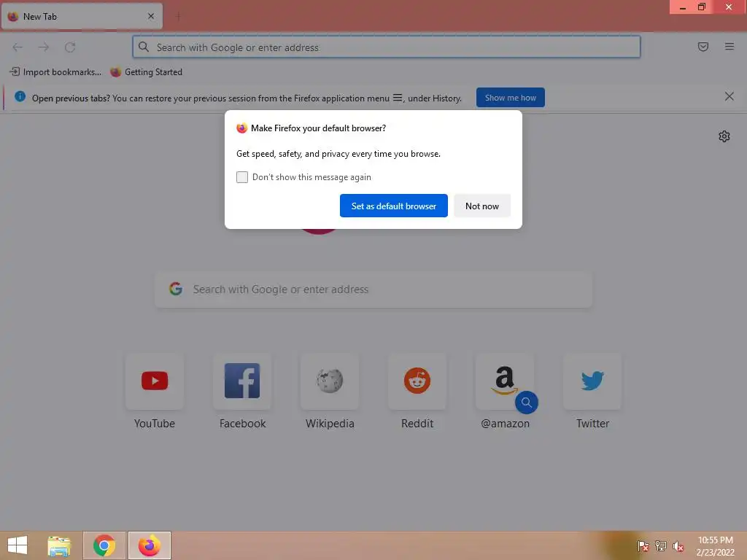Open the YouTube shortcut tile
Viewport: 747px width, 560px height.
pos(155,381)
